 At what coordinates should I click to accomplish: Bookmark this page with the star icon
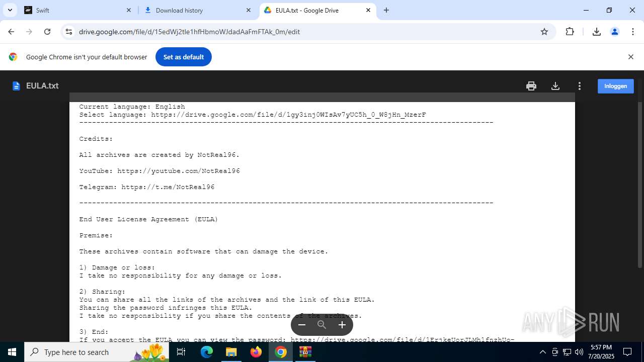[x=544, y=32]
